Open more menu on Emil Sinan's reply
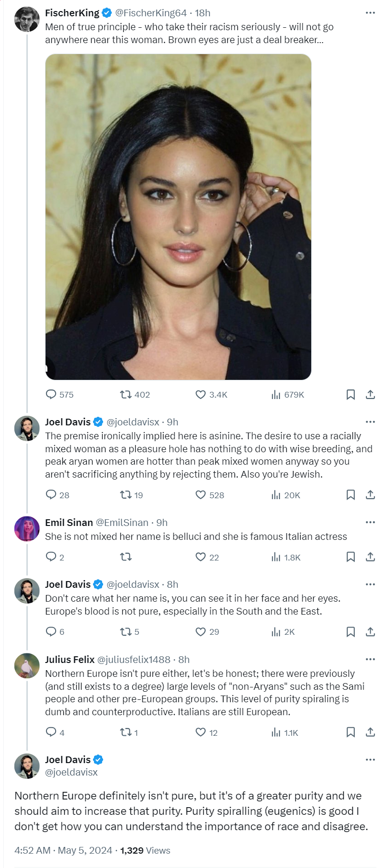Screen dimensions: 386x868 [x=370, y=523]
